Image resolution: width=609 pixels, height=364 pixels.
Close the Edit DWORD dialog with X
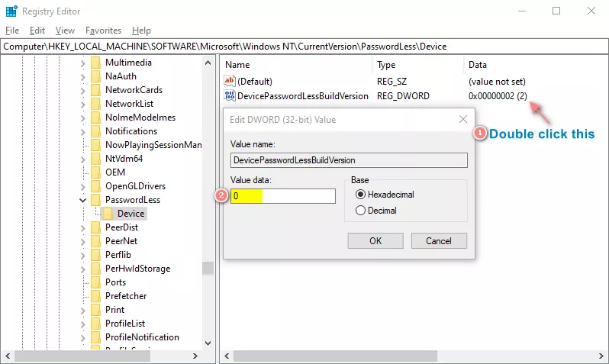463,119
